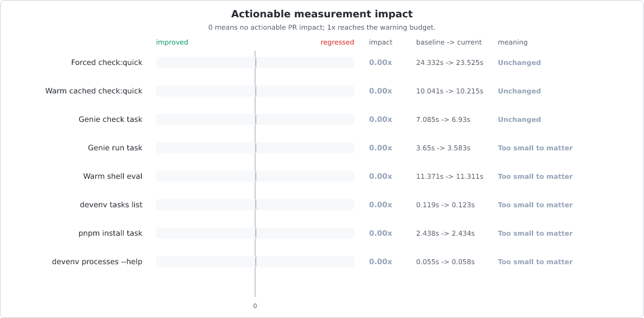Click the 'Forced check:quick' row label
644x318 pixels.
pos(107,62)
